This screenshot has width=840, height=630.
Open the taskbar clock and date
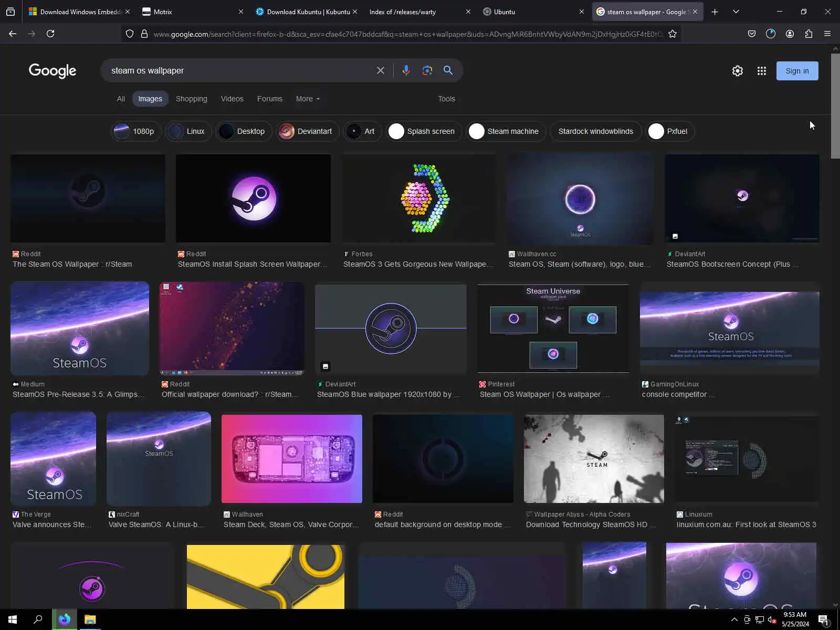(x=795, y=619)
